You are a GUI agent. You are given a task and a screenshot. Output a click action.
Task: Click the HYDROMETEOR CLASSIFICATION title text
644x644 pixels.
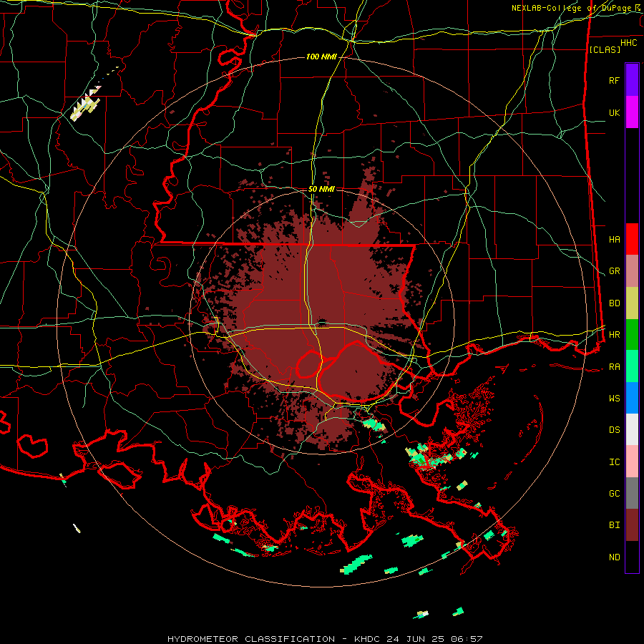pos(251,639)
